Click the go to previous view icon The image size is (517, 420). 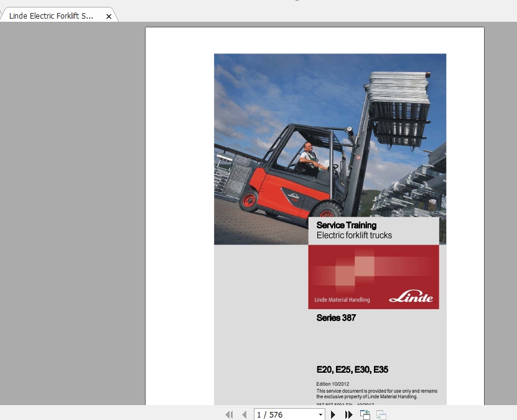coord(365,414)
